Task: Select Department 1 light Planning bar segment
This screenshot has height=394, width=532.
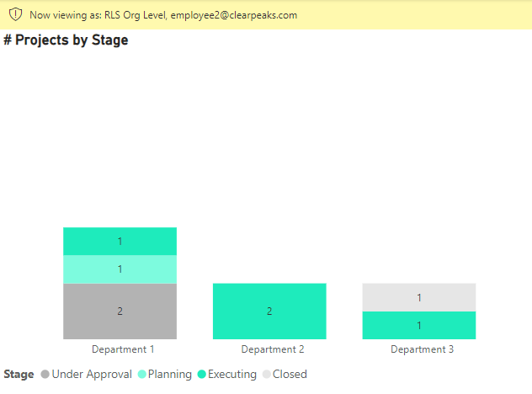Action: click(120, 269)
